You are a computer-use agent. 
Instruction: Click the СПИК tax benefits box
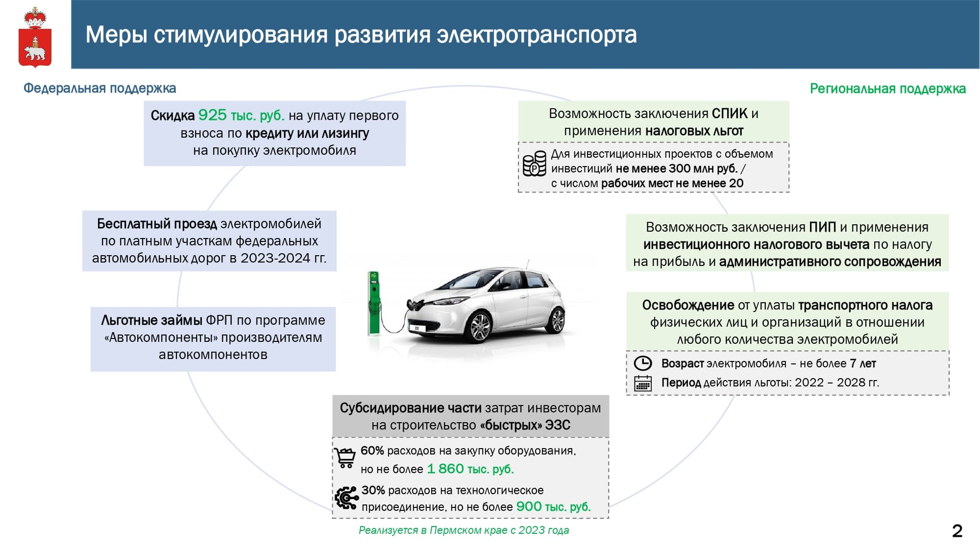[x=653, y=122]
